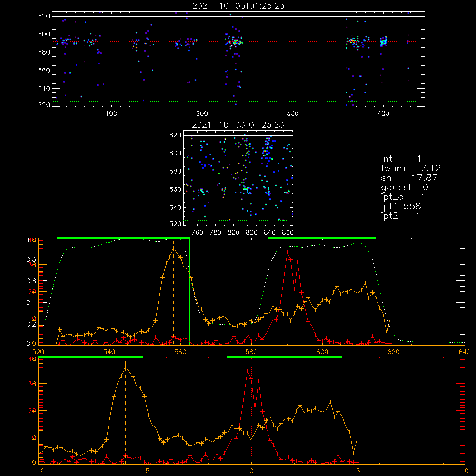Select the 'ipt_c -1' readout text
Screen dimensions: 476x476
(x=403, y=197)
